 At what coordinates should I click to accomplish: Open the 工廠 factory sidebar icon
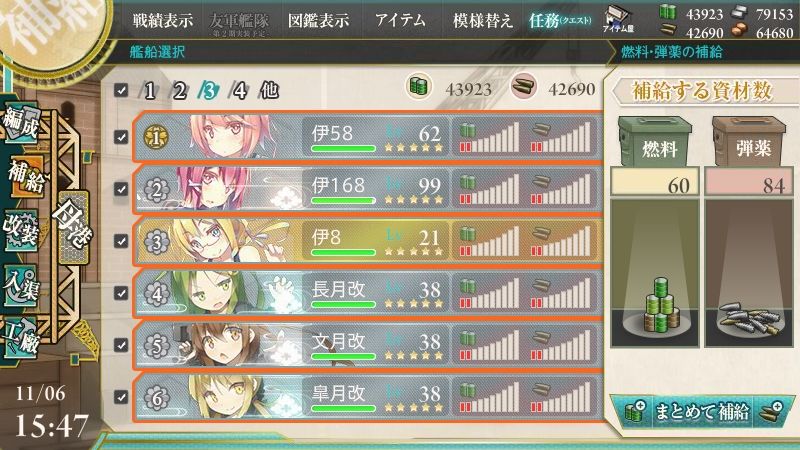(x=21, y=338)
